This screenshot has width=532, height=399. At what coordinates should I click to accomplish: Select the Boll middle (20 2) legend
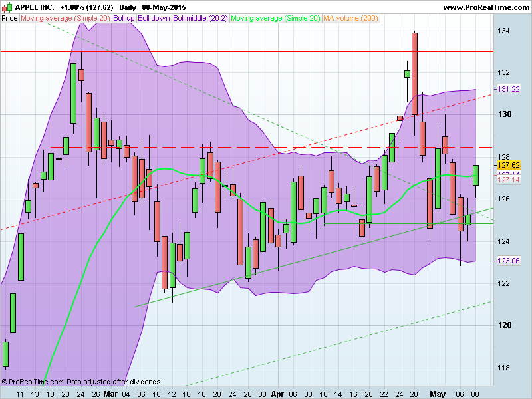point(201,19)
